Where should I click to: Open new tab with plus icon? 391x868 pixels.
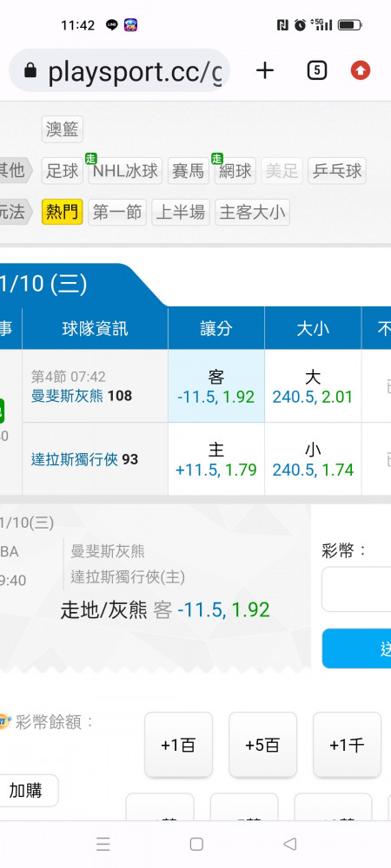[x=265, y=70]
